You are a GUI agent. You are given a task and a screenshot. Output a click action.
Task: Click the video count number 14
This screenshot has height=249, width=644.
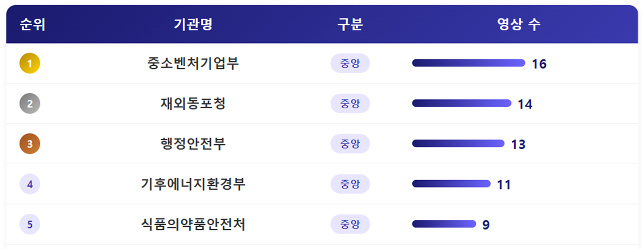tap(525, 104)
